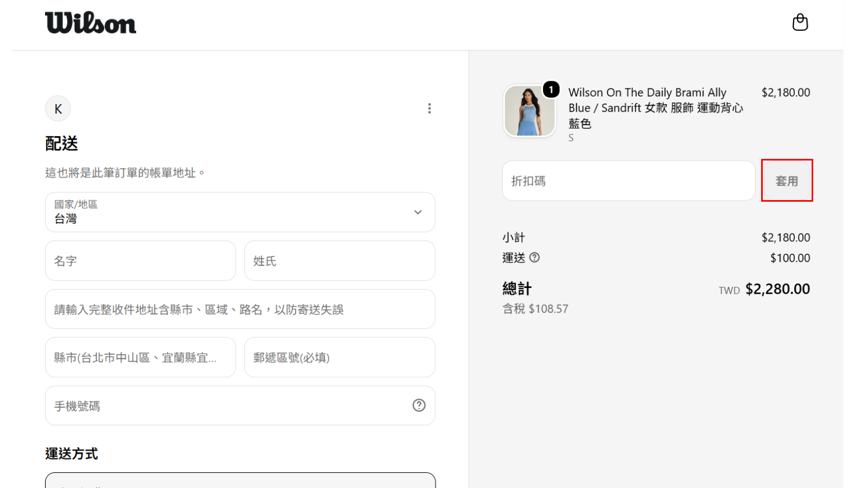Click the product size label S

click(x=571, y=138)
